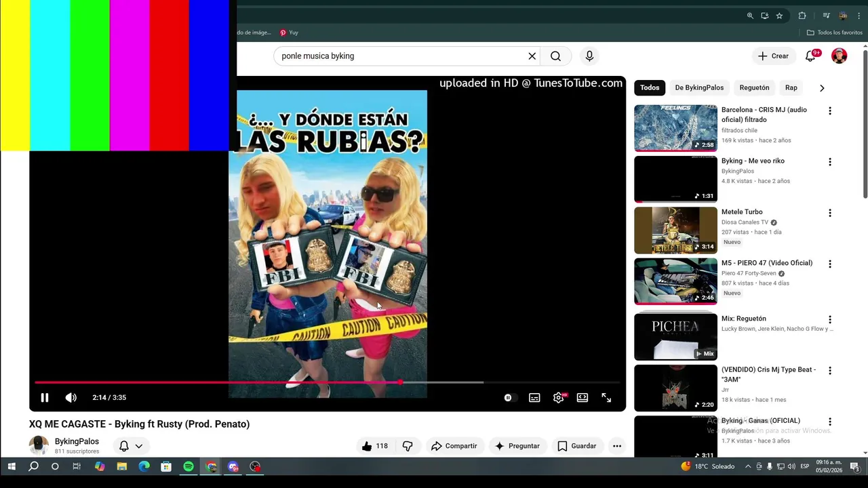The width and height of the screenshot is (868, 488).
Task: Bookmark page with star icon
Action: (x=780, y=16)
